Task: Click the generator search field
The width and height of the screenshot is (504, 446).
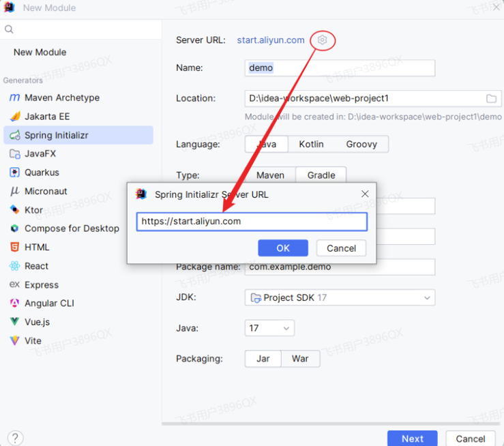Action: point(80,29)
